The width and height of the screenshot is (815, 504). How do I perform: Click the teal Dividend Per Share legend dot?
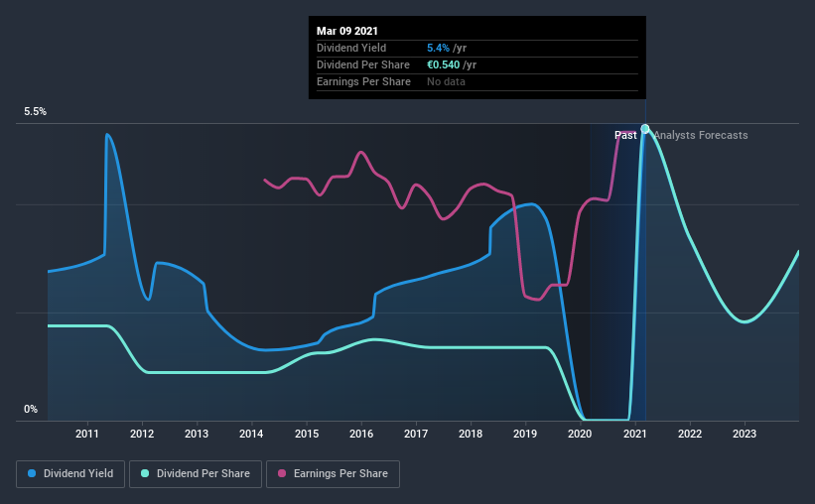click(145, 473)
